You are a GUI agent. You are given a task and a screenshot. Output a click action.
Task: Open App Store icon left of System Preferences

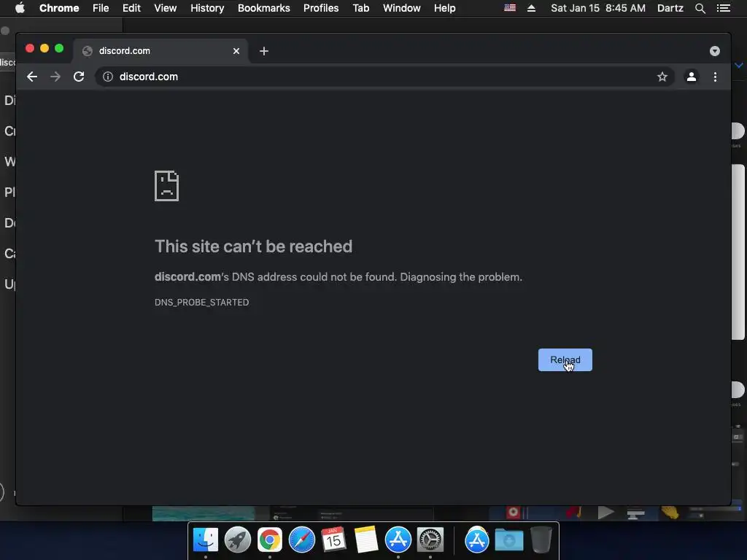tap(398, 540)
